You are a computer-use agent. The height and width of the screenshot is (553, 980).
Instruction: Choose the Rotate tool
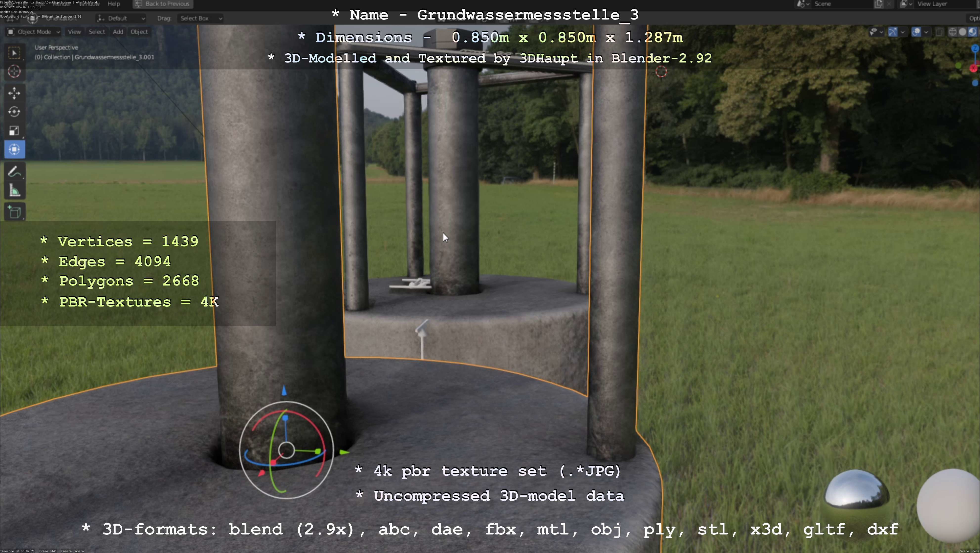coord(14,112)
